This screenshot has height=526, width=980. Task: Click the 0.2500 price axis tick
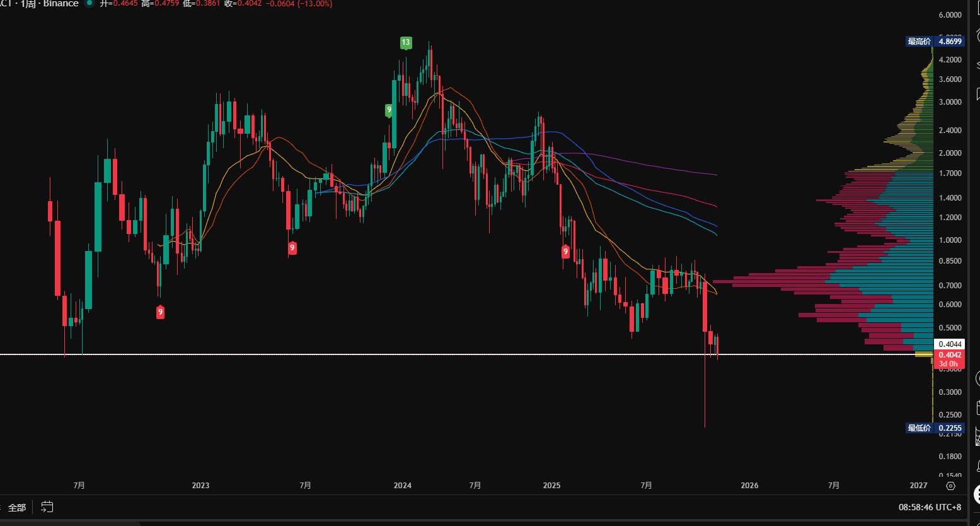tap(951, 414)
